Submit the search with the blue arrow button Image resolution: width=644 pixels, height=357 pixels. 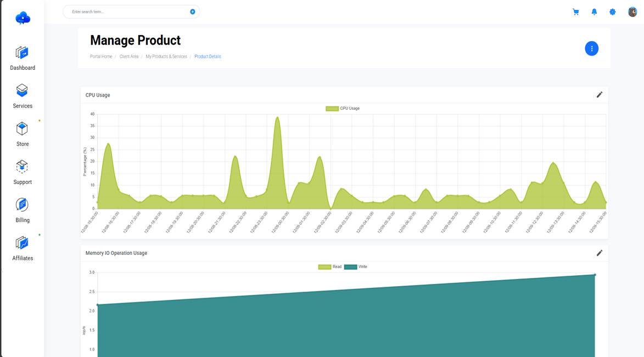(x=192, y=12)
